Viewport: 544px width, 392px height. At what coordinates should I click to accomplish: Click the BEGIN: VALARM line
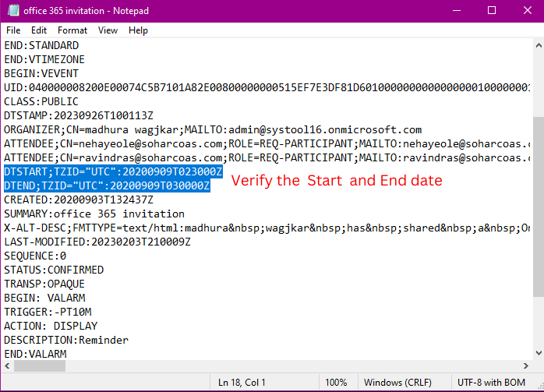(x=44, y=298)
